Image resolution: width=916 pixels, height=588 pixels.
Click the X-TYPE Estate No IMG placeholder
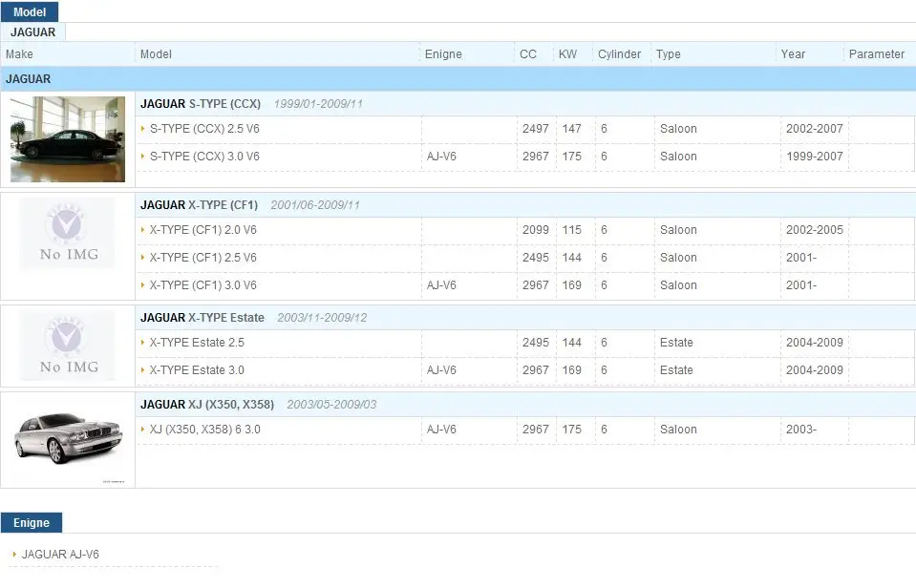[x=68, y=346]
